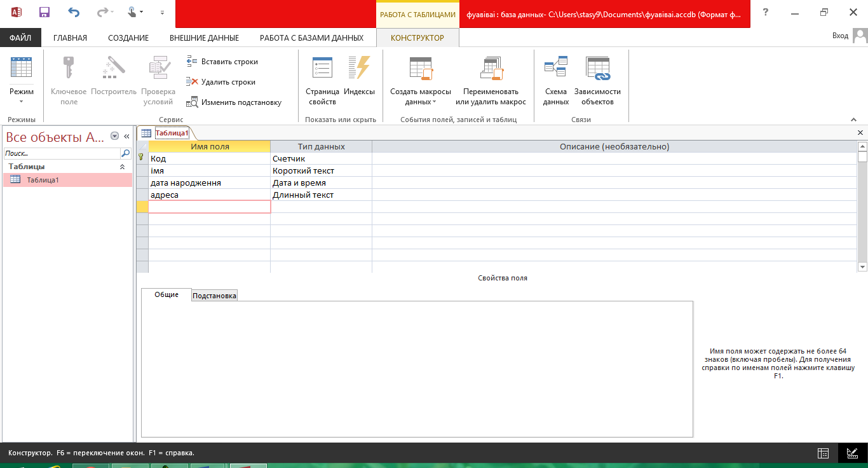The height and width of the screenshot is (468, 868).
Task: Undo the last action
Action: point(74,12)
